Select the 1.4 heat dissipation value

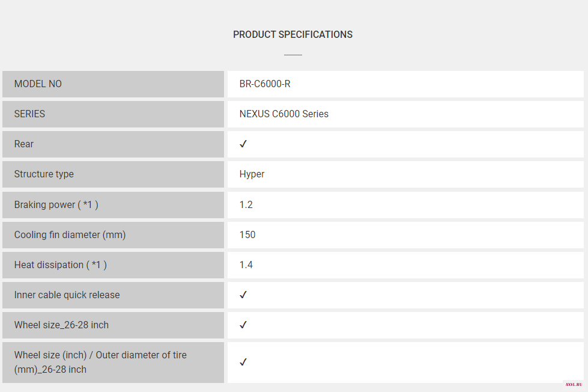(246, 265)
